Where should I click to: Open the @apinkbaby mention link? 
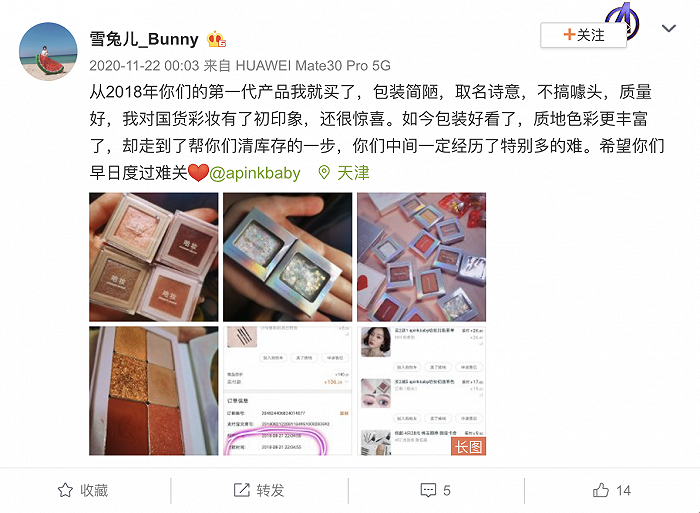tap(254, 173)
